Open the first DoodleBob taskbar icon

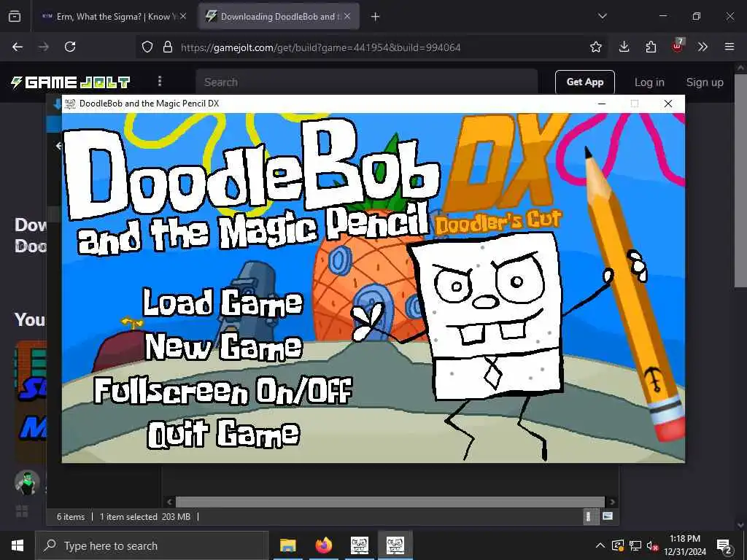(359, 545)
